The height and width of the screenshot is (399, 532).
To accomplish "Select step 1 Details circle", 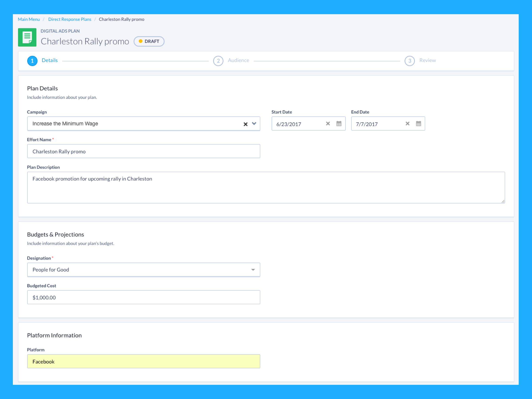I will click(32, 61).
